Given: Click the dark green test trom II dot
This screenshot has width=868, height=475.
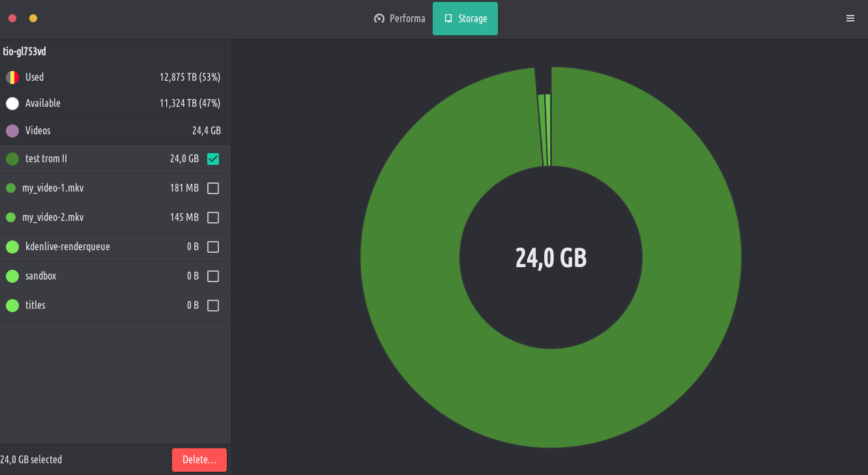Looking at the screenshot, I should click(x=12, y=159).
